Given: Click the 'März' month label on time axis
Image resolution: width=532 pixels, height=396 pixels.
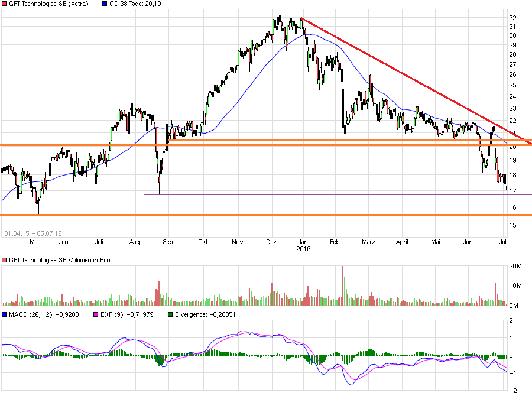Looking at the screenshot, I should tap(368, 242).
